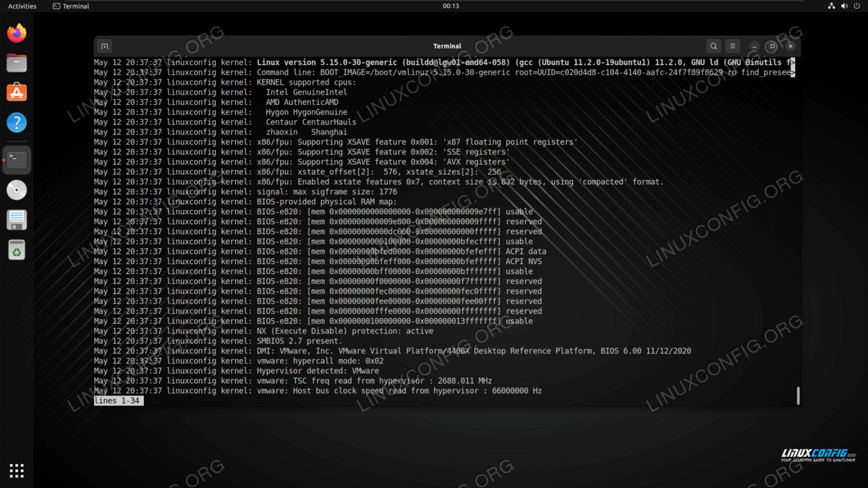Open the Activities overview

pyautogui.click(x=22, y=6)
